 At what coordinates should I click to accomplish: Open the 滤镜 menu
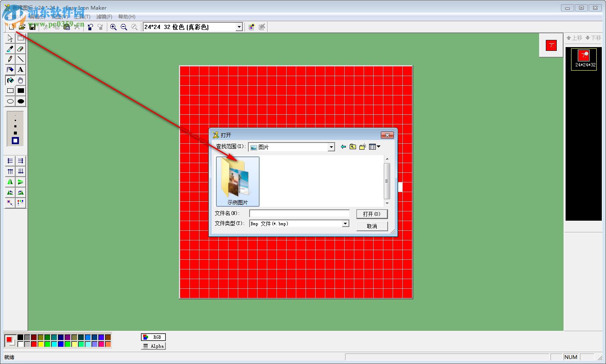click(x=104, y=16)
